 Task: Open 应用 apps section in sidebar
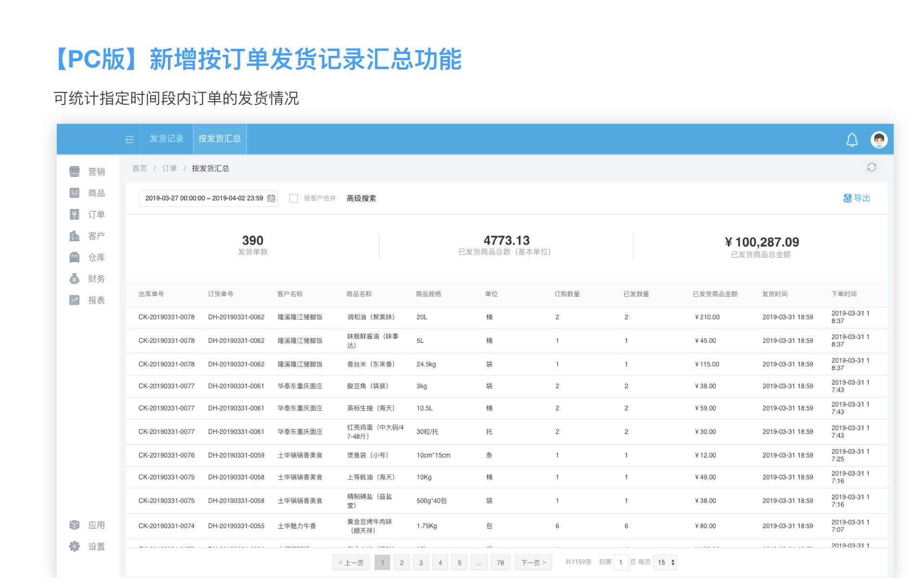[88, 525]
